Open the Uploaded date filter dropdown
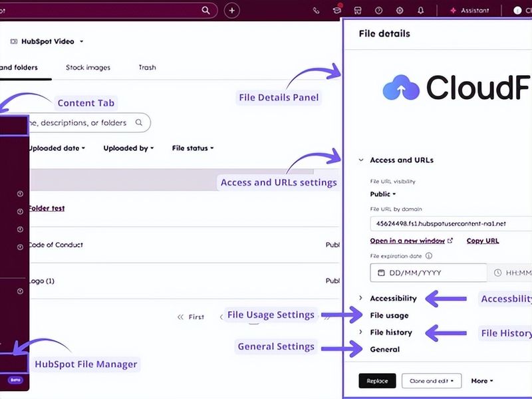The width and height of the screenshot is (532, 399). [x=57, y=148]
